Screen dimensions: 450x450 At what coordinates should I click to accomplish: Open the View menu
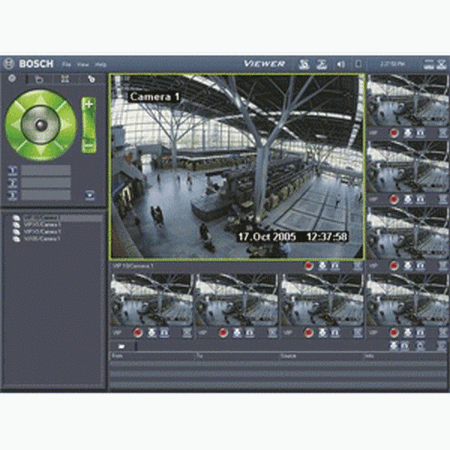[83, 64]
